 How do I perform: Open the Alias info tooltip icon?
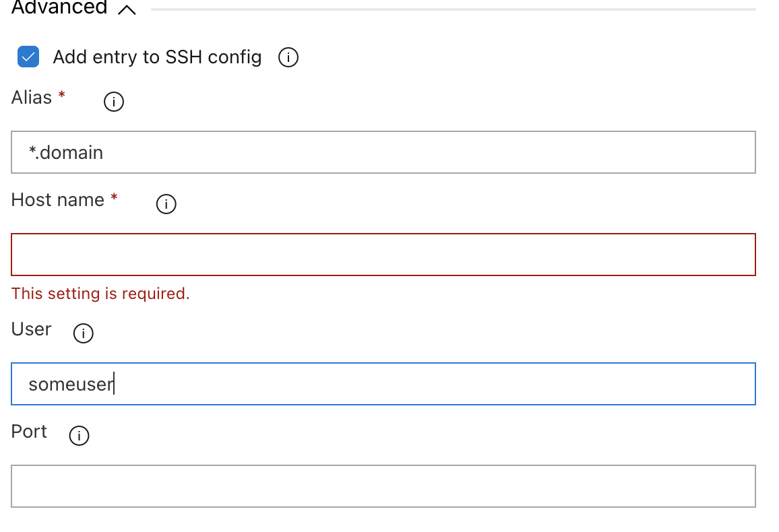113,102
